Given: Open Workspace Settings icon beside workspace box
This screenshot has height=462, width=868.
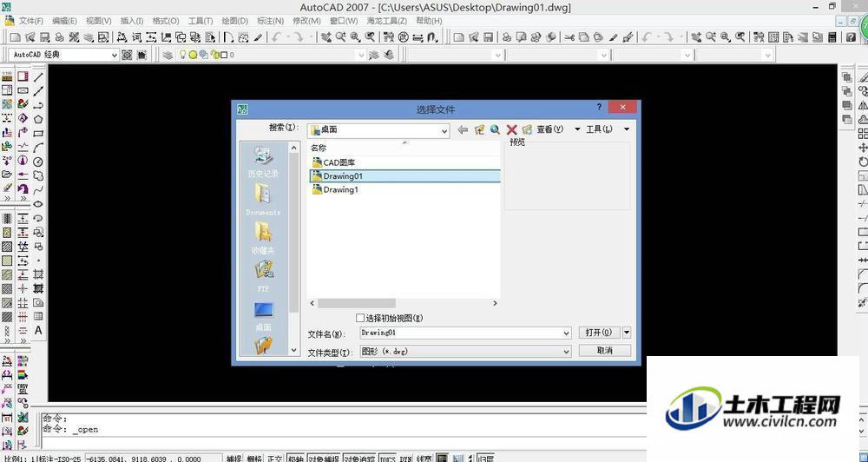Looking at the screenshot, I should point(128,55).
